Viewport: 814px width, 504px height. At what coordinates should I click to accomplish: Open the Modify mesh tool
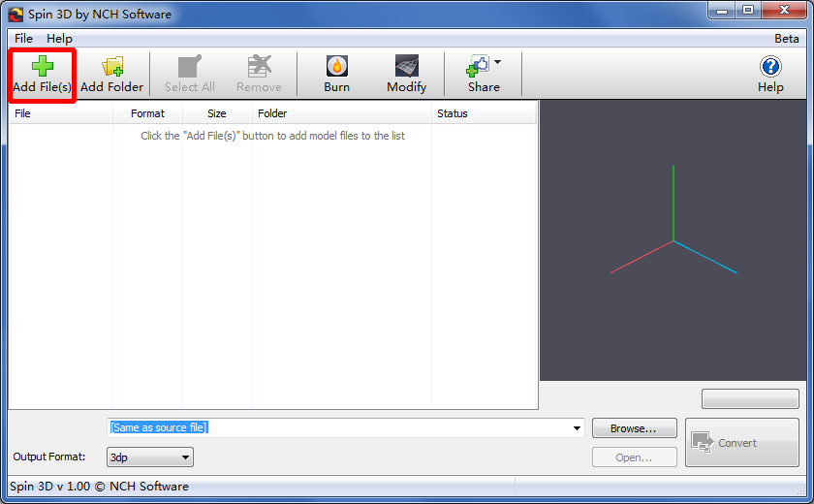[406, 75]
